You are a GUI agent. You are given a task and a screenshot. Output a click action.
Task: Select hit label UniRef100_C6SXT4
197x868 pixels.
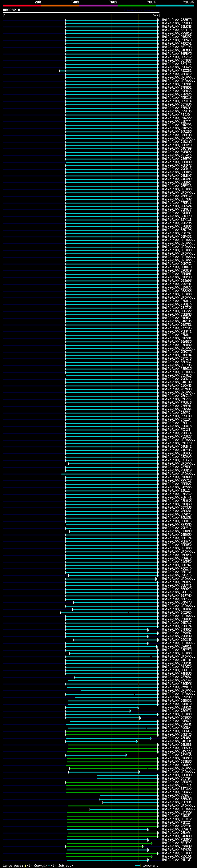(177, 101)
